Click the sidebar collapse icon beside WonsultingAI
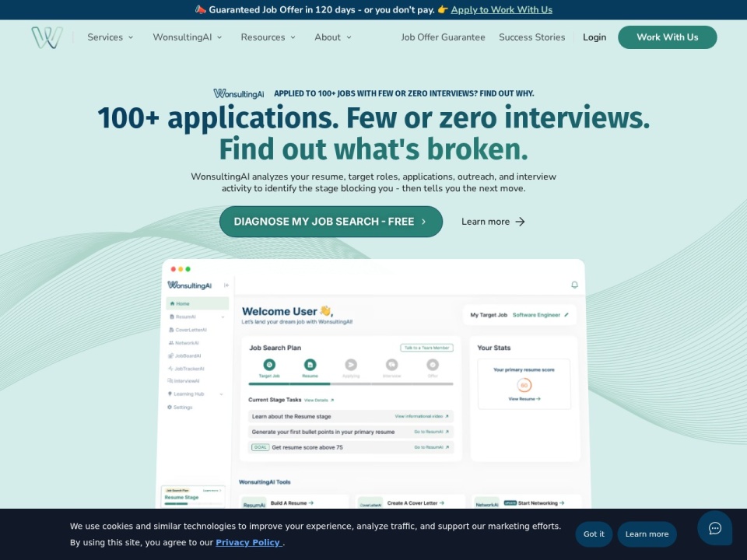Viewport: 747px width, 560px height. (226, 285)
